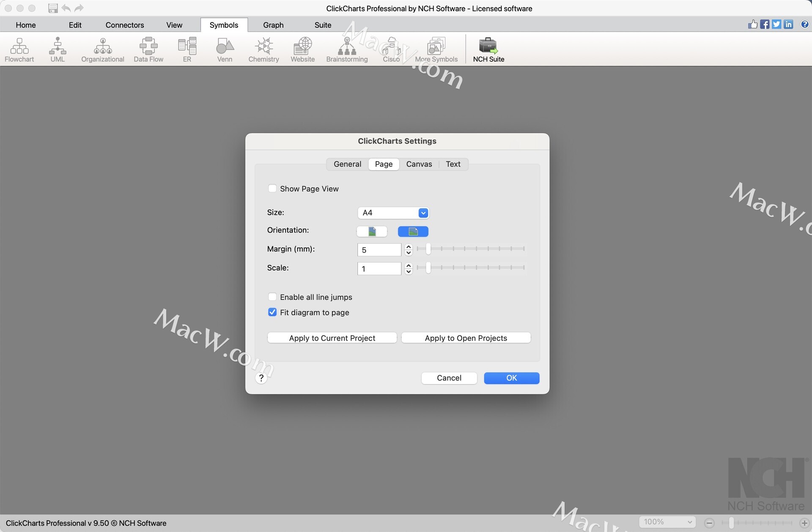Select portrait orientation

tap(372, 232)
